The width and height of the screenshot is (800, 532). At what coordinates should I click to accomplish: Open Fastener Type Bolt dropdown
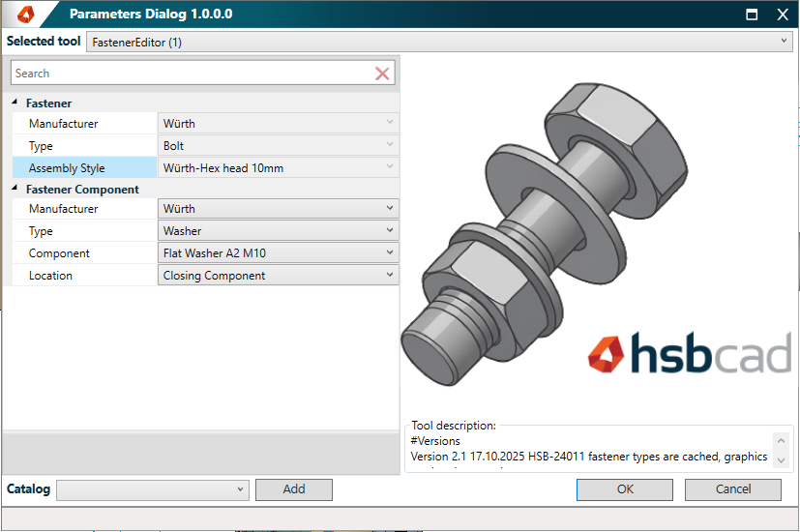278,145
